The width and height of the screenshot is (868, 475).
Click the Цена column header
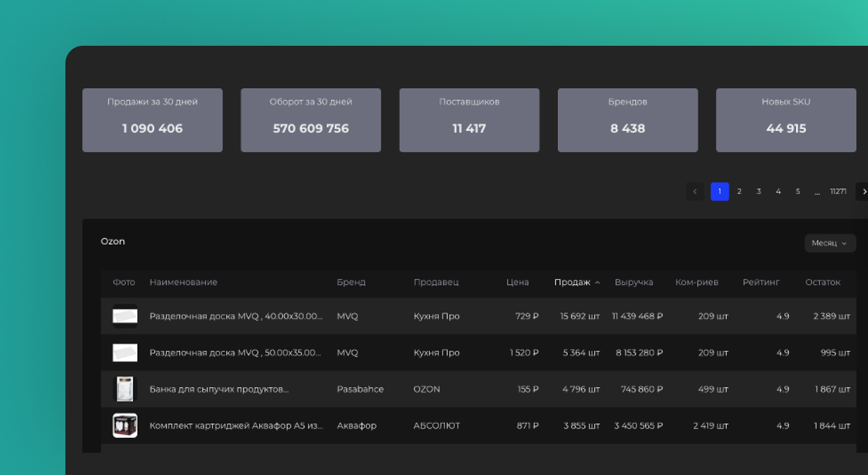tap(517, 282)
